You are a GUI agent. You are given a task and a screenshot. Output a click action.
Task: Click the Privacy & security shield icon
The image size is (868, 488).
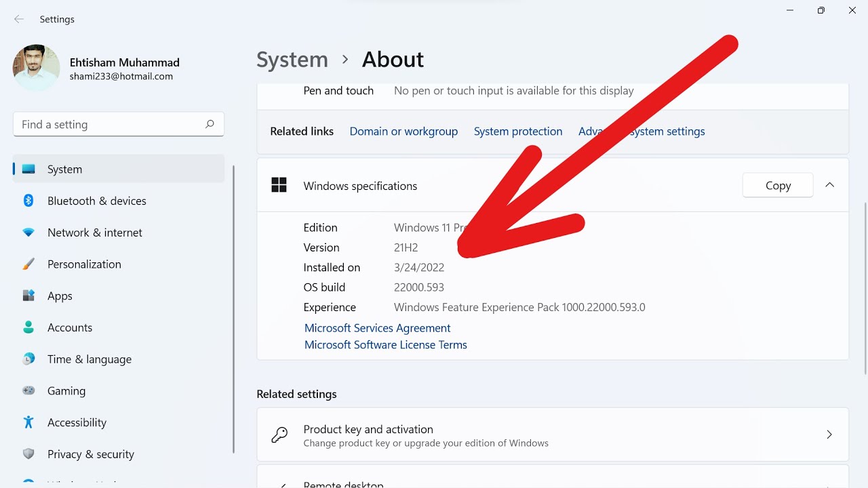pyautogui.click(x=28, y=454)
